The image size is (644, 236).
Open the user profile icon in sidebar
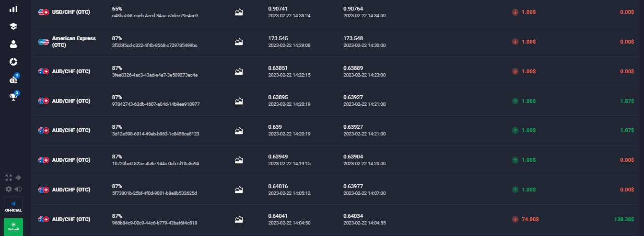(x=13, y=44)
